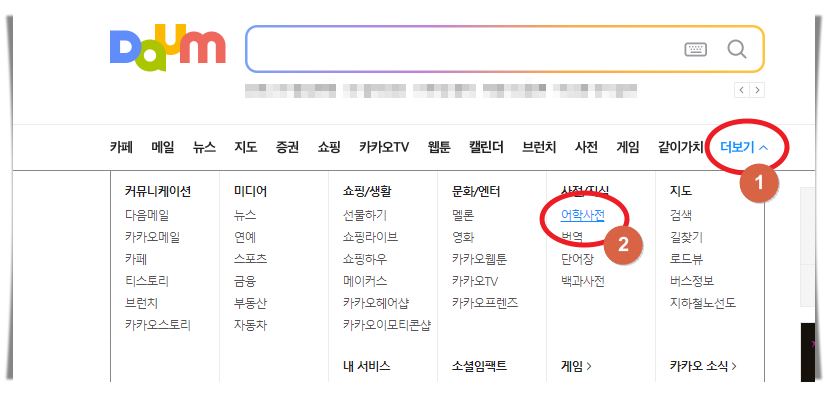
Task: Open 부동산 link
Action: (250, 303)
